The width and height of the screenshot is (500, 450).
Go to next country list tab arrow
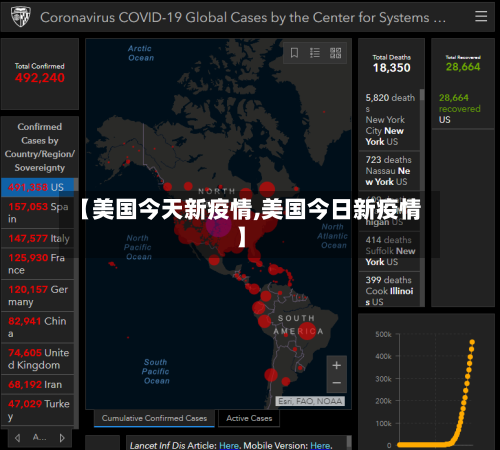(x=62, y=438)
